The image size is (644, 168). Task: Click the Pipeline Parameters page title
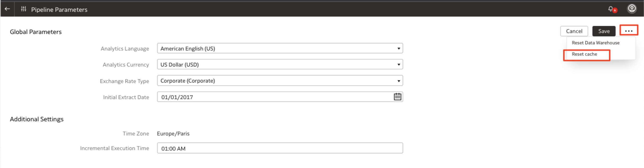tap(59, 9)
